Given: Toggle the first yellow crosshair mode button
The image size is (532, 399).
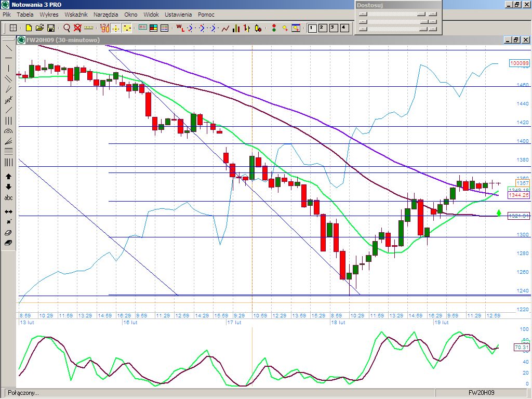Looking at the screenshot, I should [x=116, y=28].
